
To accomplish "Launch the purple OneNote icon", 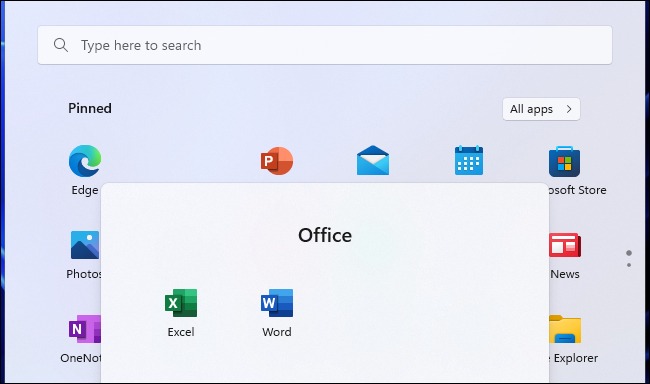I will 85,329.
